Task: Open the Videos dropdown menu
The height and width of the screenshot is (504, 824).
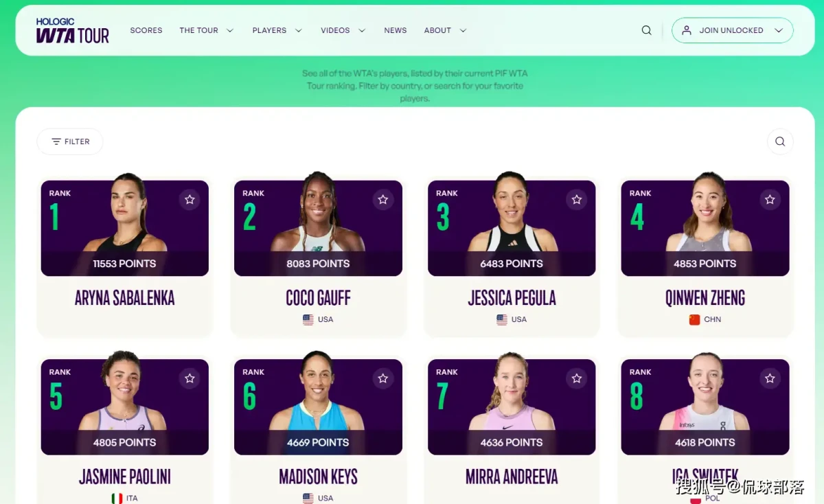Action: 343,30
